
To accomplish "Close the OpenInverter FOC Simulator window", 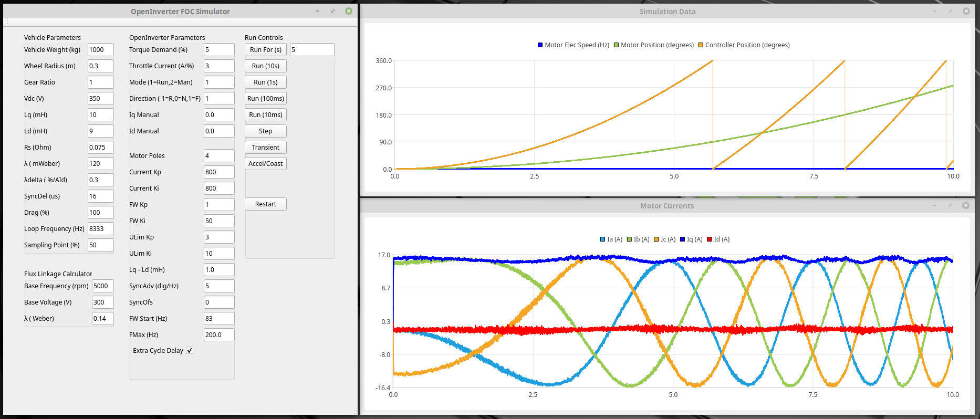I will [x=349, y=11].
